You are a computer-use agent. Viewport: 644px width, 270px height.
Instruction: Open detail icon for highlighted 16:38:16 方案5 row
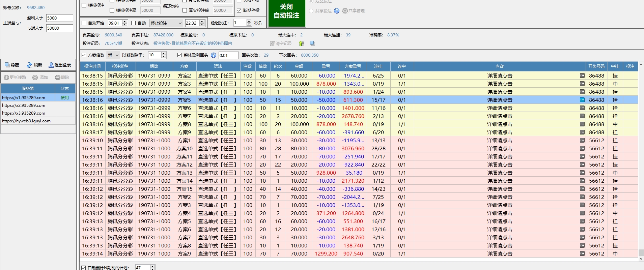point(582,100)
